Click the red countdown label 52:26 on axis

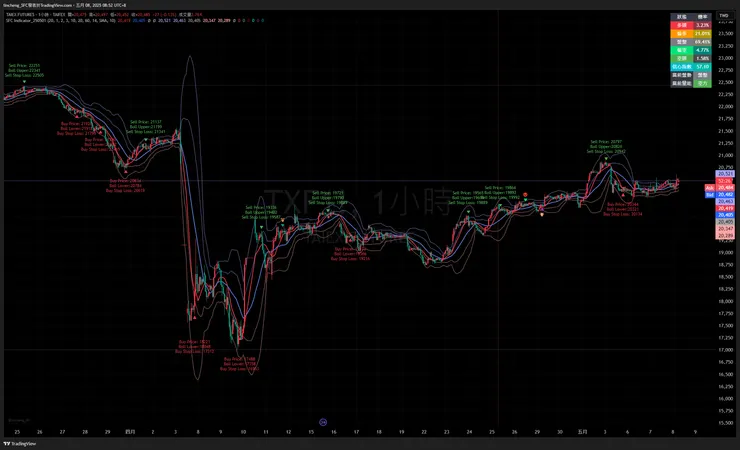click(x=725, y=181)
